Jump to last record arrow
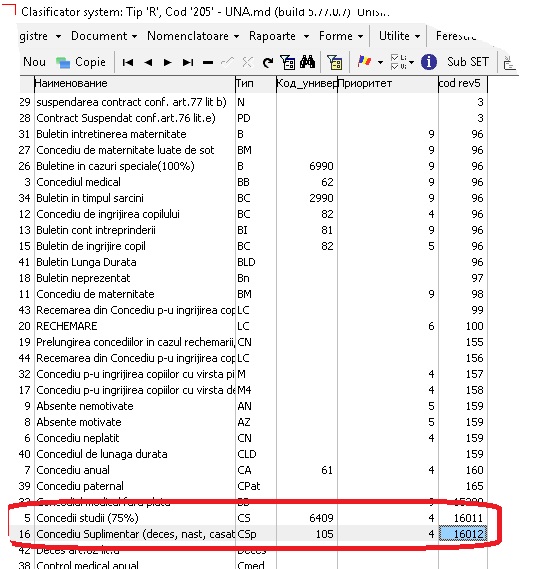The image size is (534, 569). tap(188, 62)
